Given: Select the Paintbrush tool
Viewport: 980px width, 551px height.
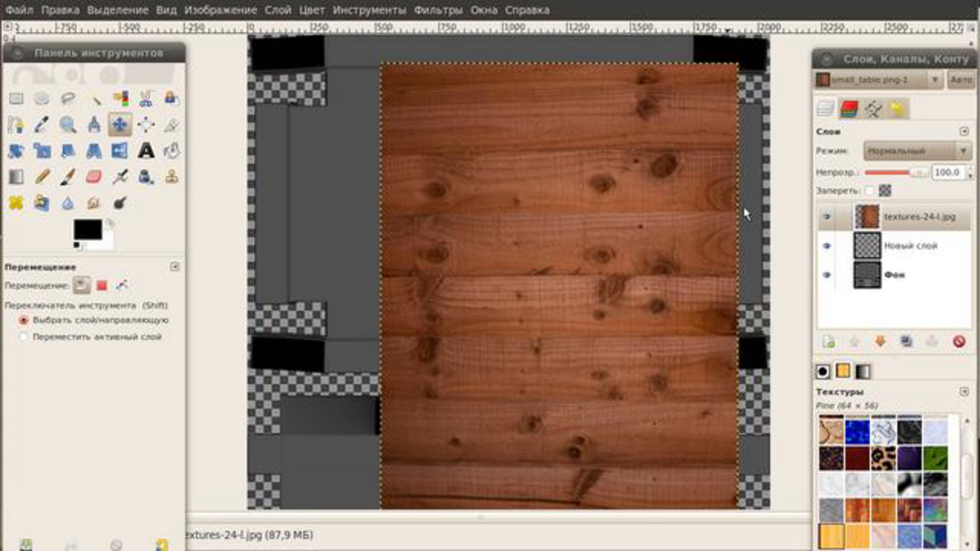Looking at the screenshot, I should pos(67,177).
